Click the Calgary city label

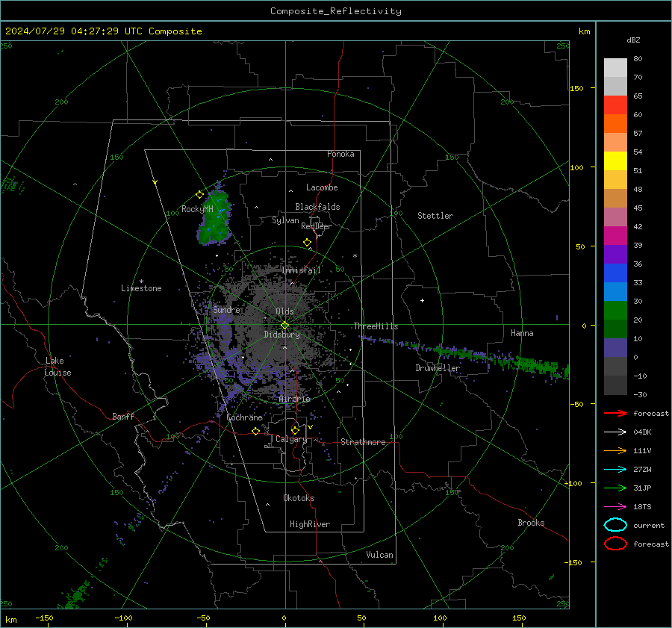coord(291,439)
